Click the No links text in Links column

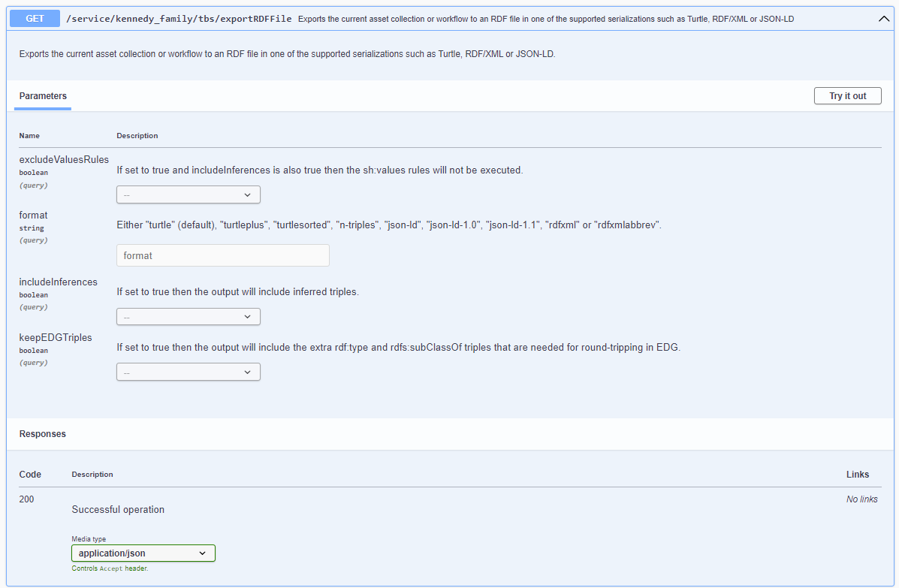pos(861,499)
